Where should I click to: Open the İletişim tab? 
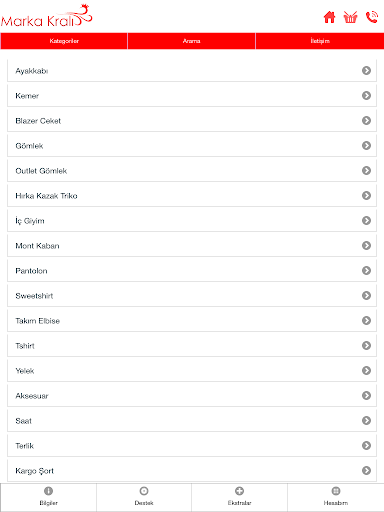click(320, 41)
